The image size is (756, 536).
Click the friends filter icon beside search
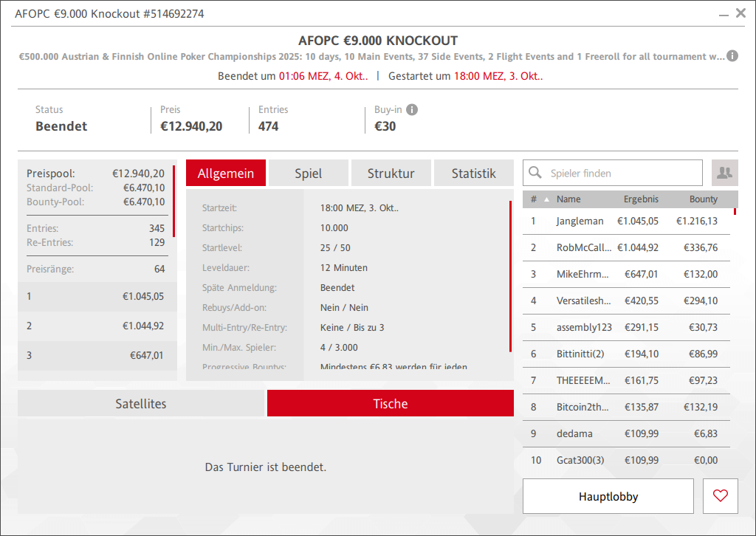click(724, 173)
